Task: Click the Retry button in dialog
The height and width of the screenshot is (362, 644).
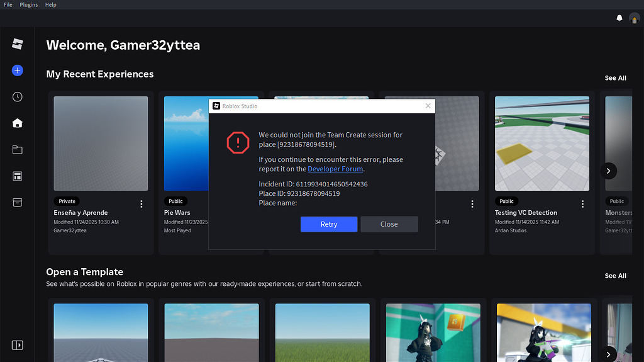Action: point(328,224)
